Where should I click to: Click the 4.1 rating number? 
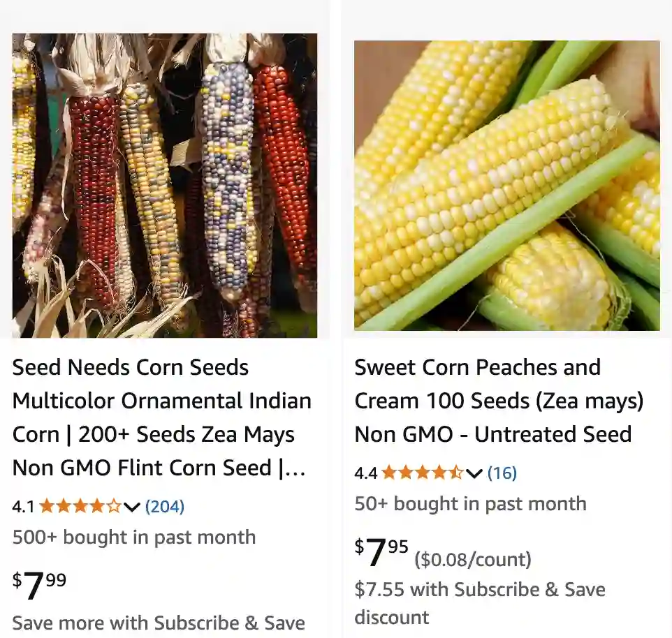coord(23,507)
